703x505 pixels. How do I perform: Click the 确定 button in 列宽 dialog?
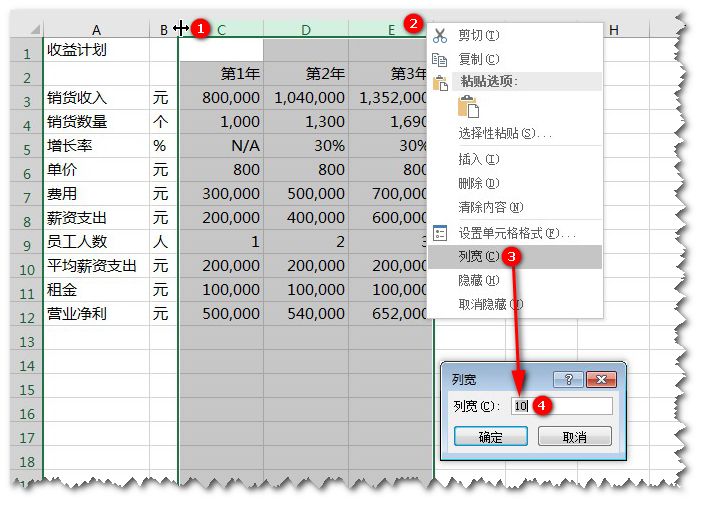coord(490,436)
